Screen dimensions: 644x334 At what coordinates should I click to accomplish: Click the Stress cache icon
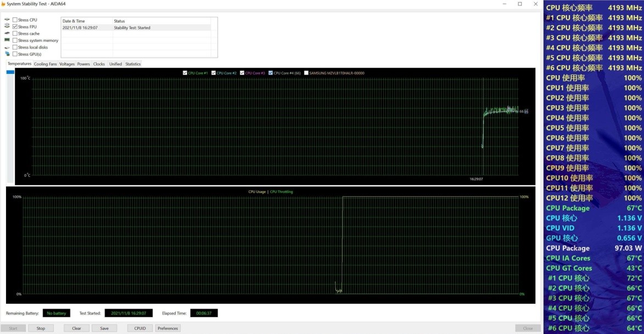point(7,33)
